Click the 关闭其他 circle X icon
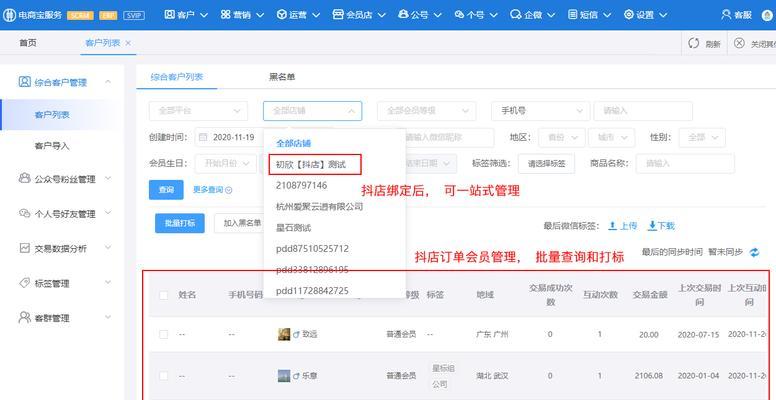Image resolution: width=776 pixels, height=400 pixels. tap(739, 43)
